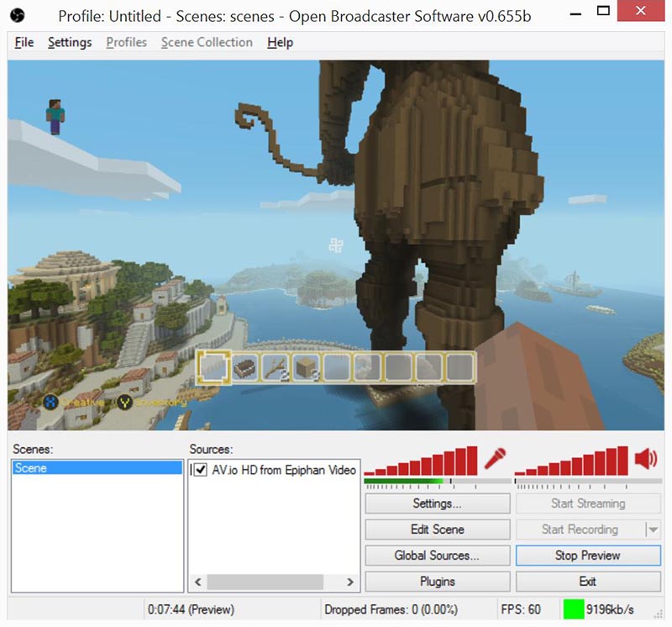The image size is (672, 627).
Task: Click the video preview area
Action: [x=336, y=245]
